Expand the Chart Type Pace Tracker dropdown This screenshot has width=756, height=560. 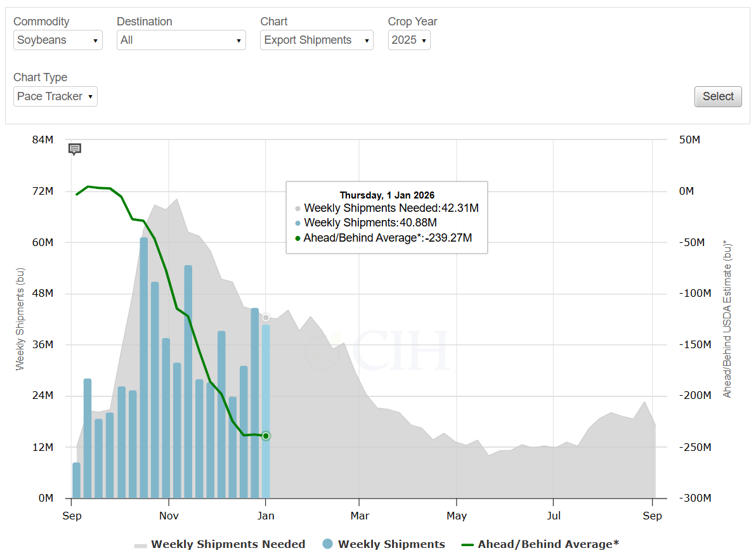55,96
